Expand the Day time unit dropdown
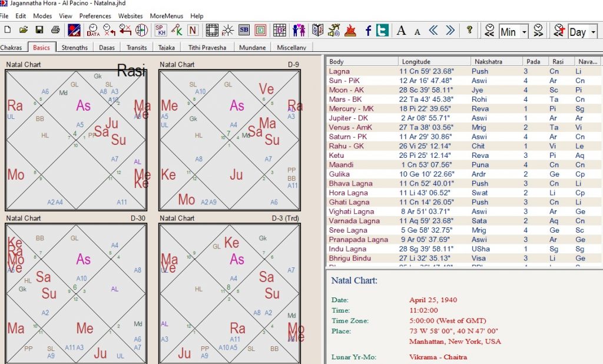This screenshot has height=364, width=603. coord(594,32)
